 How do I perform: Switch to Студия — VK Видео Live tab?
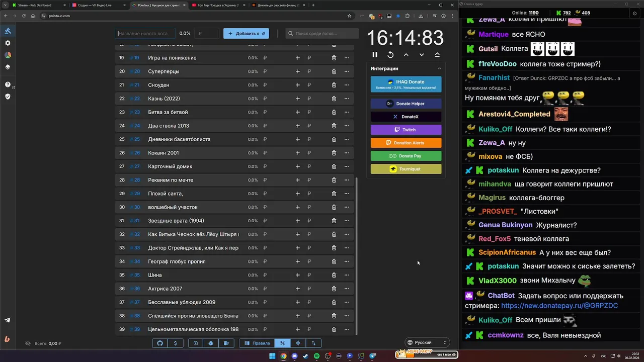(99, 5)
